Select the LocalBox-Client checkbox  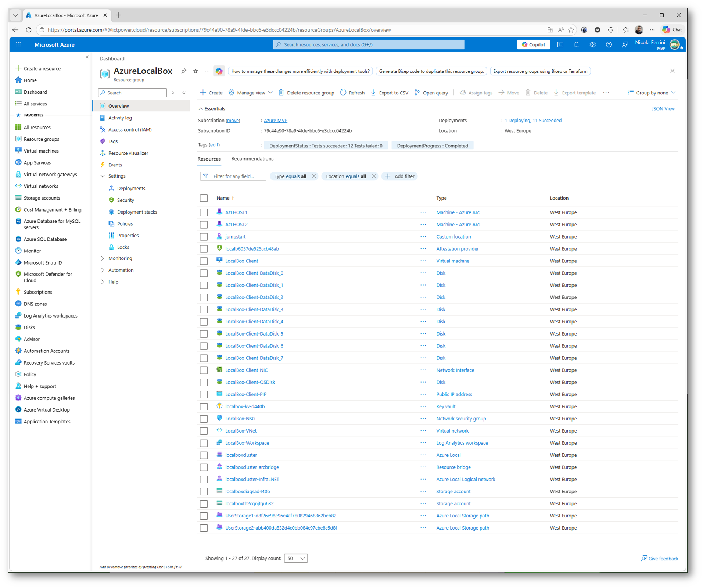(x=204, y=261)
